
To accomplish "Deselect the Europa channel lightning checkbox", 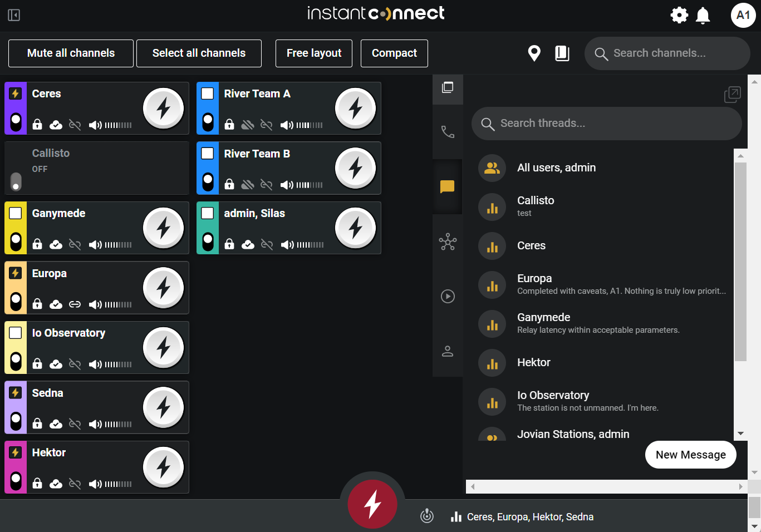I will 16,273.
